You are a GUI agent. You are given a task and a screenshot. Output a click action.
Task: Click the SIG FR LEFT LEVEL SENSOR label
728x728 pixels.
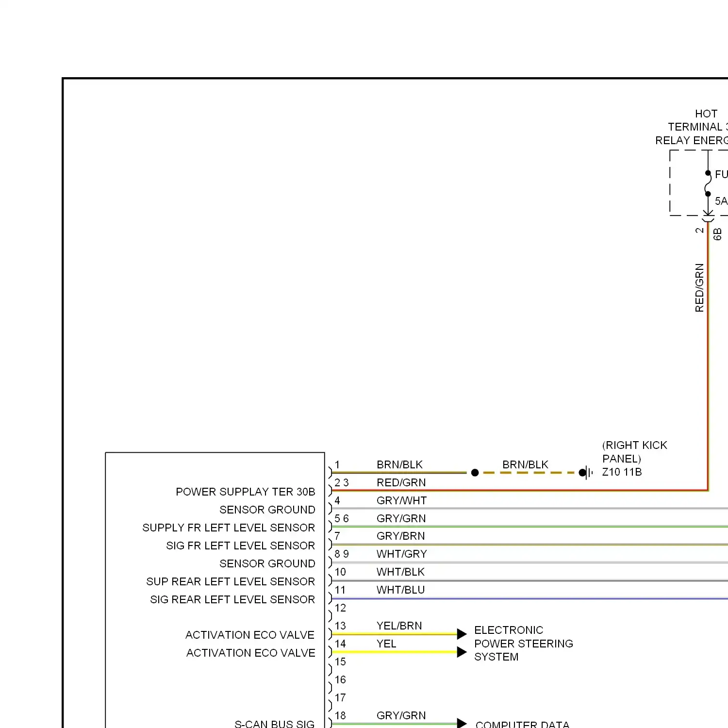tap(241, 546)
